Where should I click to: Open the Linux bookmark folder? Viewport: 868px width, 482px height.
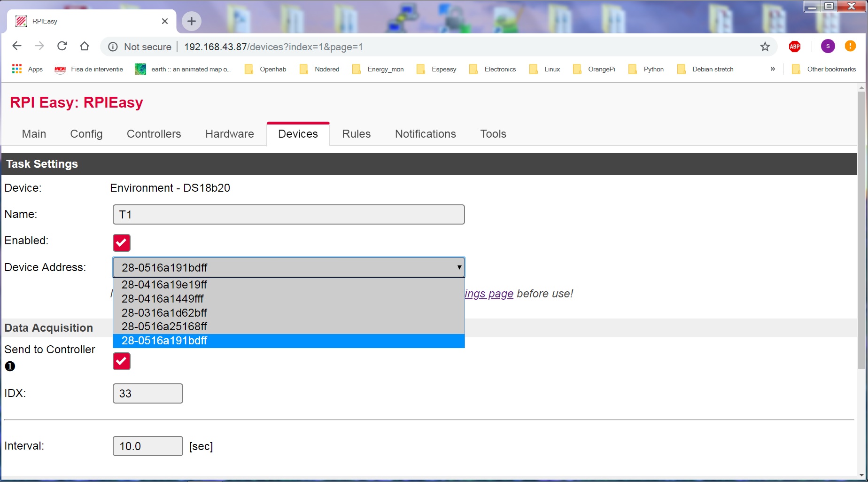pyautogui.click(x=545, y=69)
